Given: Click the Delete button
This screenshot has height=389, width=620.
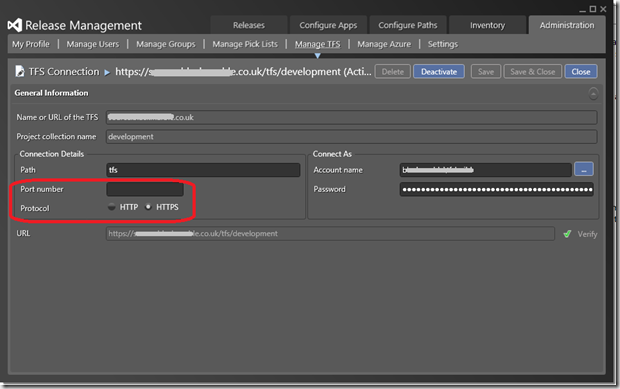Looking at the screenshot, I should (393, 72).
